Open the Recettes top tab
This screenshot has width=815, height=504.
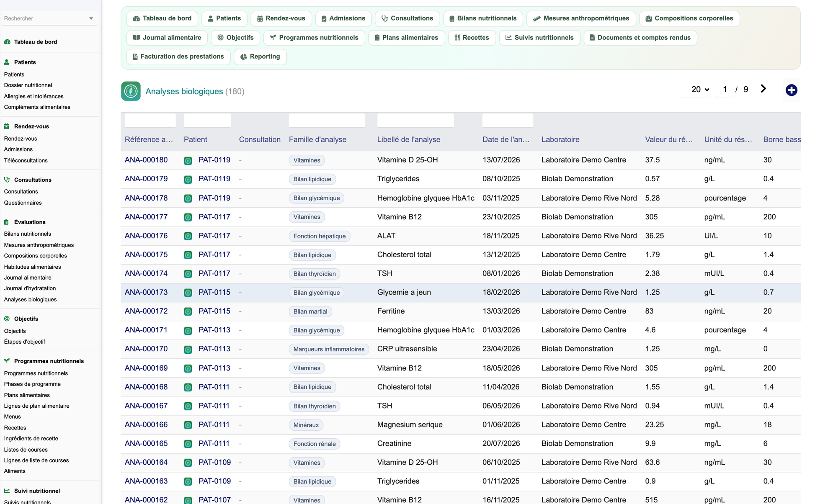pyautogui.click(x=472, y=38)
